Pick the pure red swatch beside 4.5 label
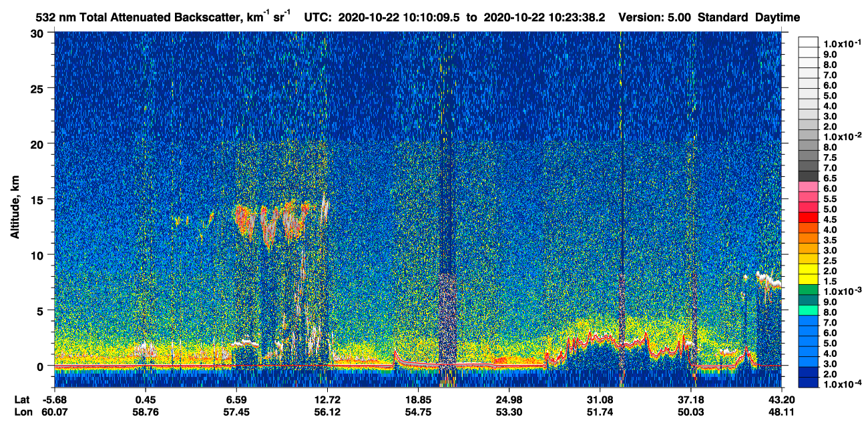The image size is (868, 445). coord(808,218)
